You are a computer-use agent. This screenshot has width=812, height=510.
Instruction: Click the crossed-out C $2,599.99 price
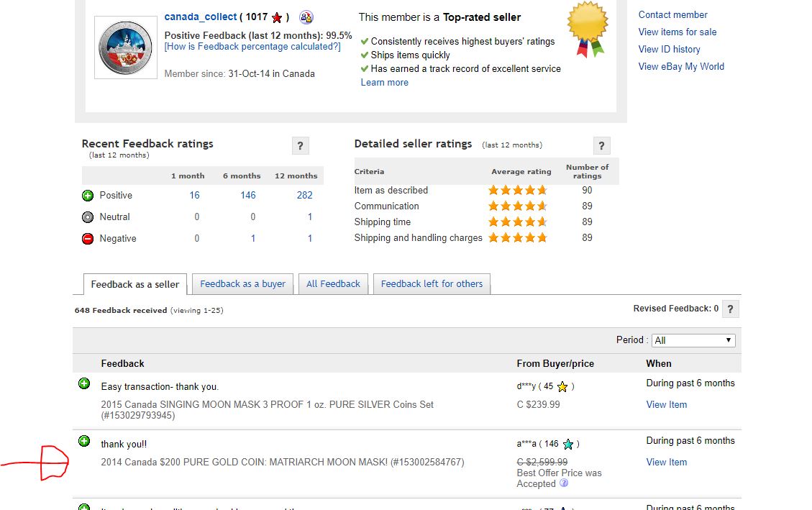pyautogui.click(x=542, y=462)
